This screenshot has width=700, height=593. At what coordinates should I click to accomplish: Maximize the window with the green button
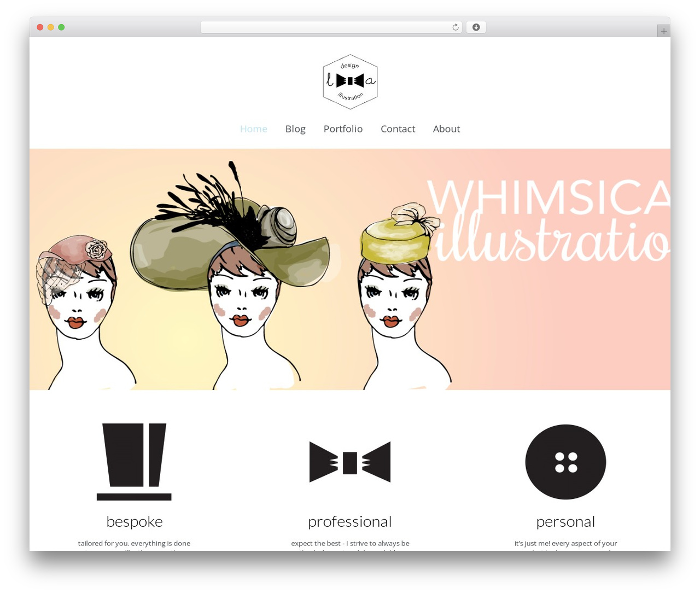(x=61, y=27)
